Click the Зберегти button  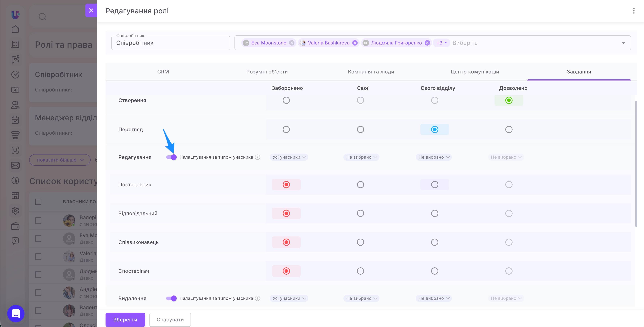[x=125, y=319]
